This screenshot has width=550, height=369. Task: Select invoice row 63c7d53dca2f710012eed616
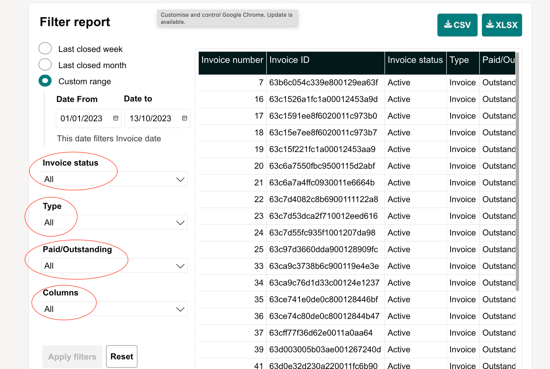pos(357,216)
